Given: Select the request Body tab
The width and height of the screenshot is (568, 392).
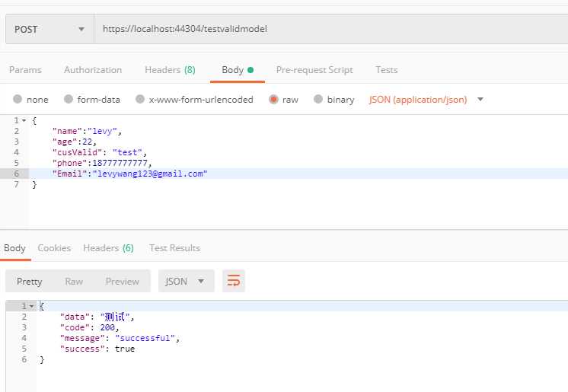Looking at the screenshot, I should pos(238,70).
